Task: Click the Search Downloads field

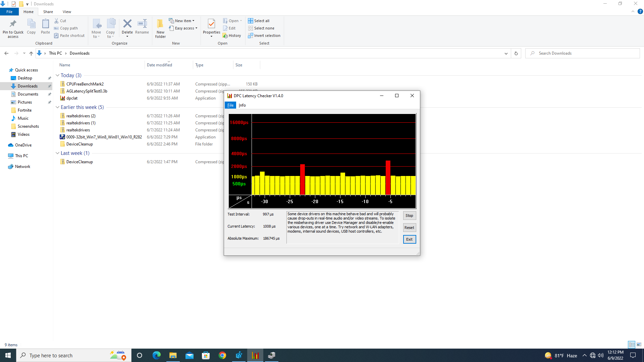Action: pyautogui.click(x=582, y=53)
